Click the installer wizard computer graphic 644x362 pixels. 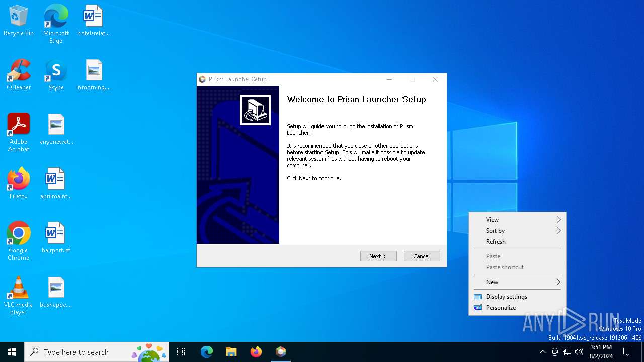(x=255, y=110)
